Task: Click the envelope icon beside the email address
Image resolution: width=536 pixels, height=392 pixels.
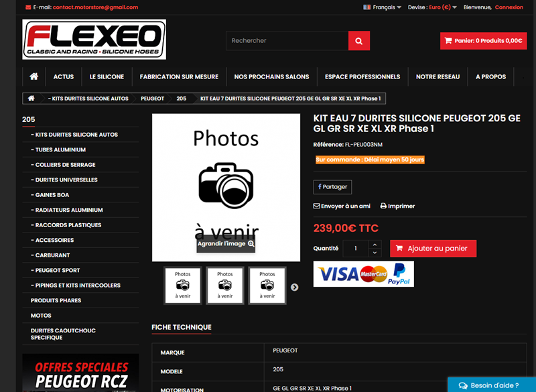Action: (28, 7)
